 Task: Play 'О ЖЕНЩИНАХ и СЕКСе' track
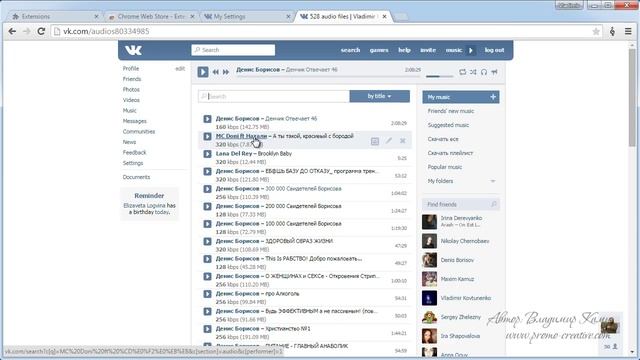click(x=207, y=277)
